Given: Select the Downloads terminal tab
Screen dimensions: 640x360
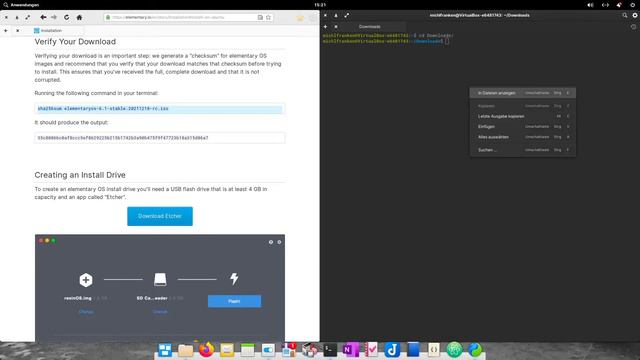Looking at the screenshot, I should (369, 27).
